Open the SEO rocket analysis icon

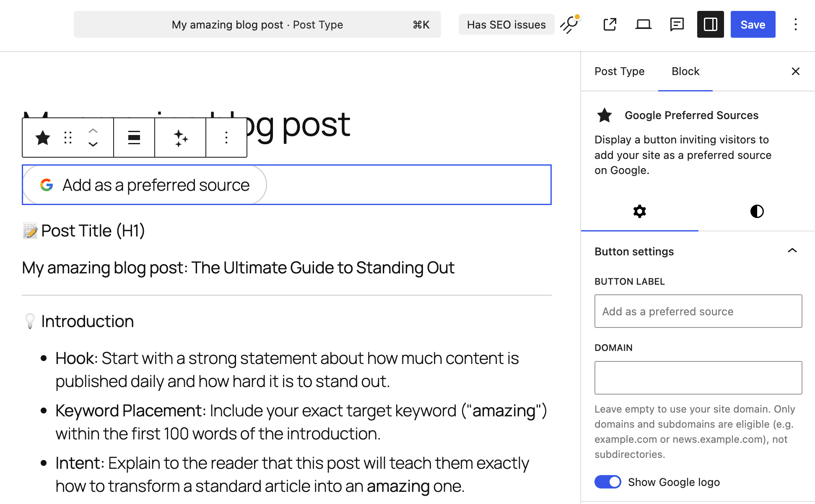571,24
